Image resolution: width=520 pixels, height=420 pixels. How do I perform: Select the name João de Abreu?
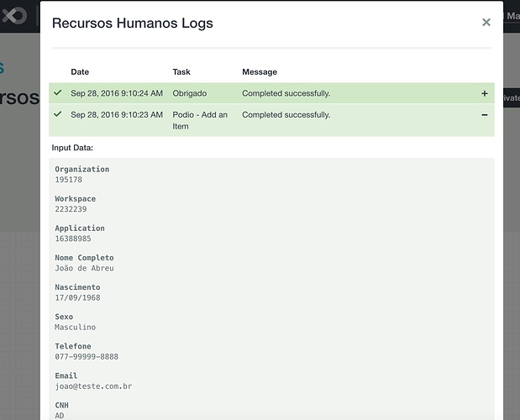coord(84,268)
